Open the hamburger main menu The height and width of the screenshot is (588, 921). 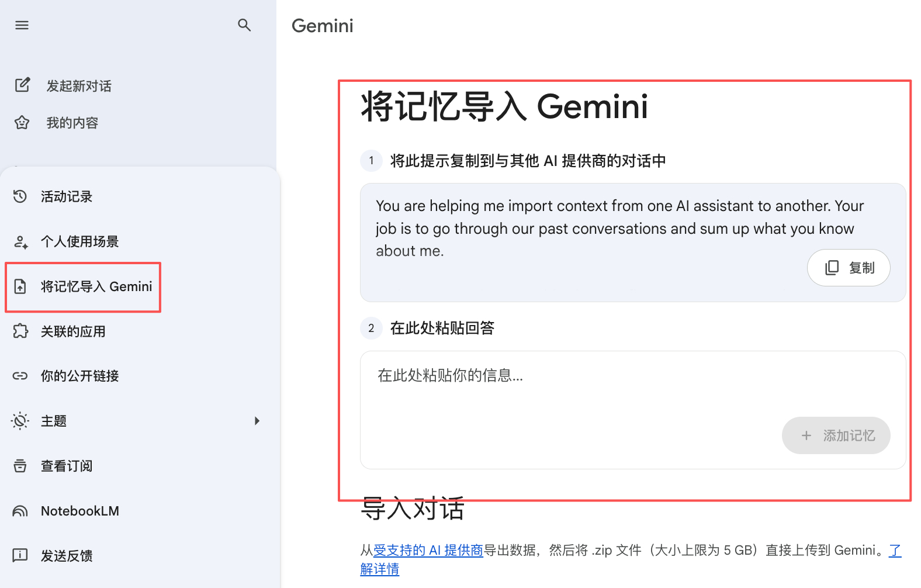pos(22,25)
